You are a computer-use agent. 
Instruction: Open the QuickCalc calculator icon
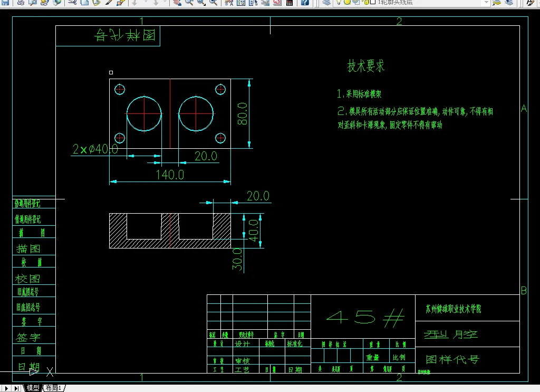tap(290, 3)
